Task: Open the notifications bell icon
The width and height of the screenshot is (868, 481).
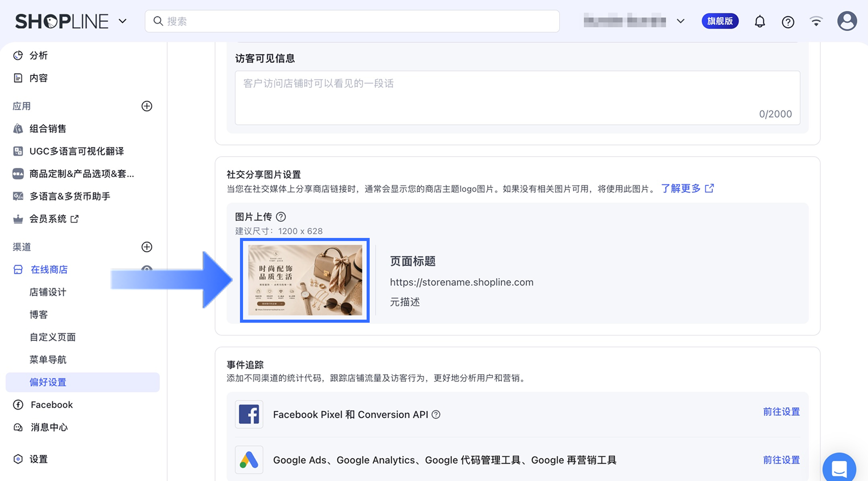Action: click(x=760, y=21)
